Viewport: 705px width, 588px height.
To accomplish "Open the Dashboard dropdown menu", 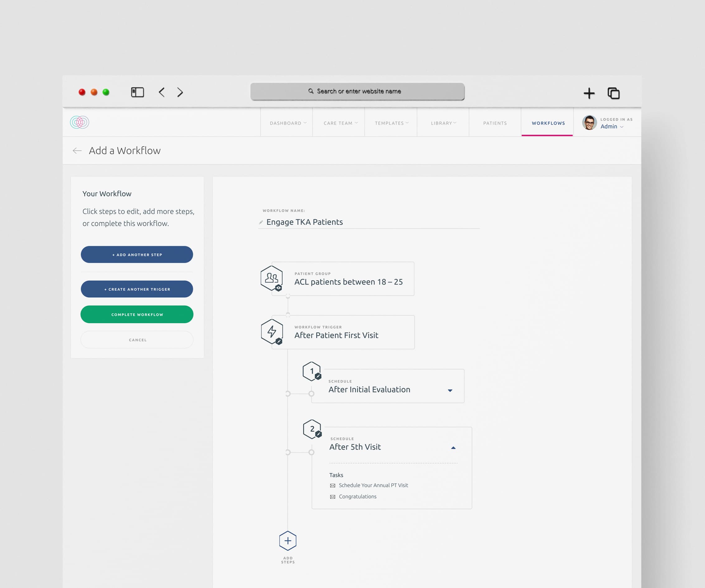I will [x=288, y=123].
